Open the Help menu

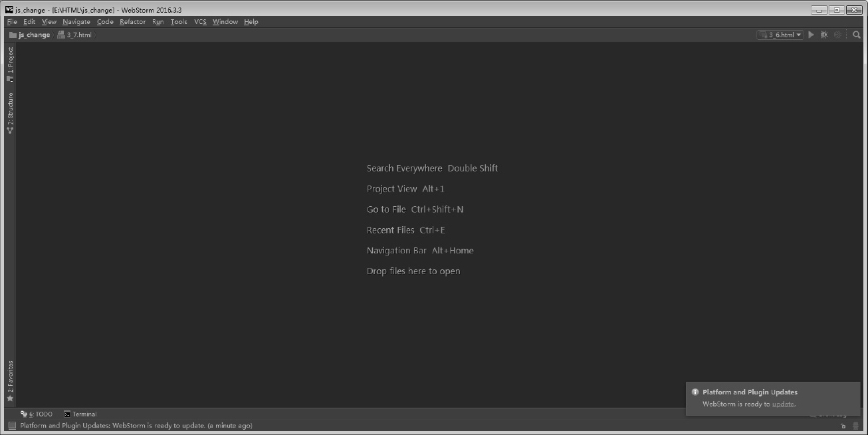coord(251,22)
